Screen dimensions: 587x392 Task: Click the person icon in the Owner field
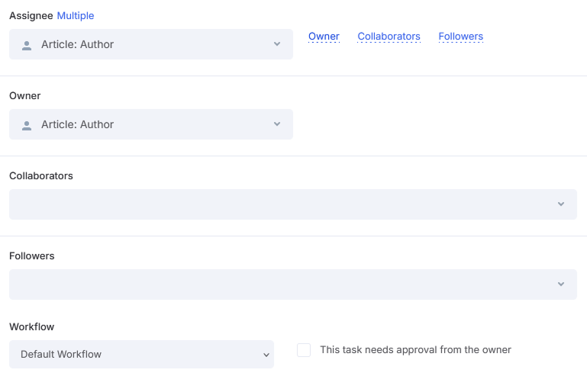(x=27, y=125)
